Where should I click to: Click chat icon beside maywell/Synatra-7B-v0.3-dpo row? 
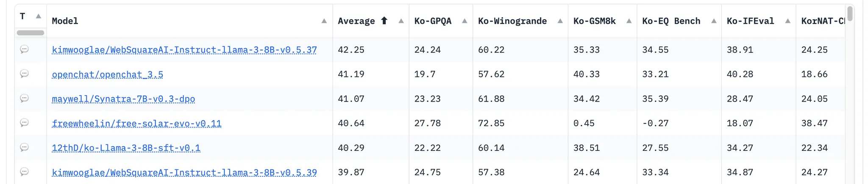pos(24,99)
